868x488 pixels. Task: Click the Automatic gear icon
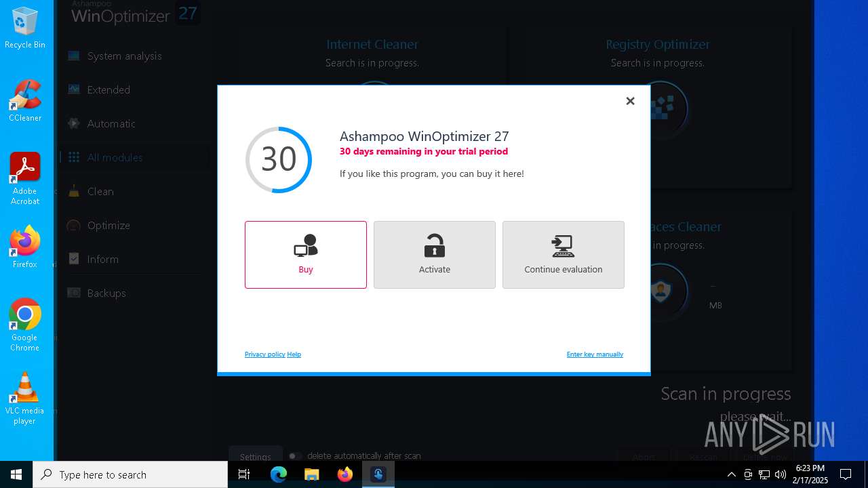(x=74, y=123)
